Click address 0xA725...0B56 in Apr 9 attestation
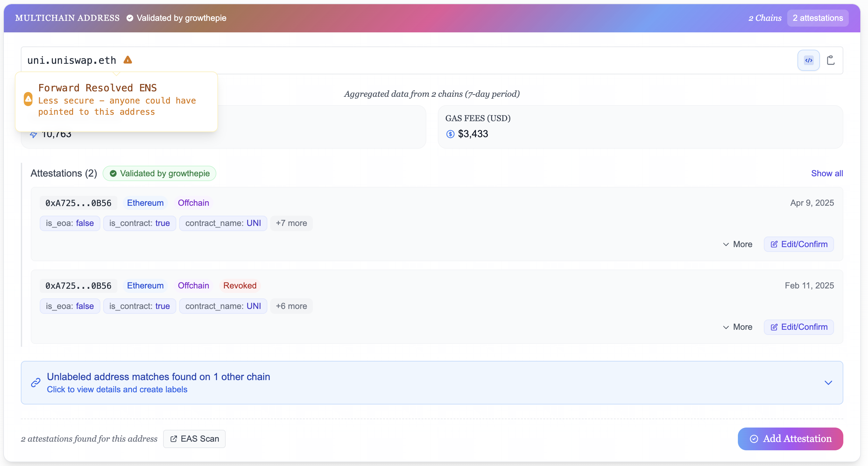 pyautogui.click(x=78, y=203)
